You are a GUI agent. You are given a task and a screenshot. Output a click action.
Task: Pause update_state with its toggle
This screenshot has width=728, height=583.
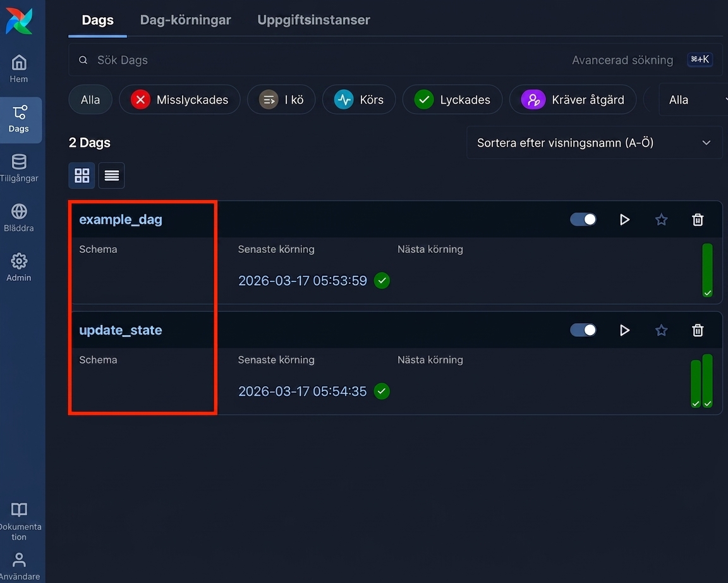[x=583, y=330]
